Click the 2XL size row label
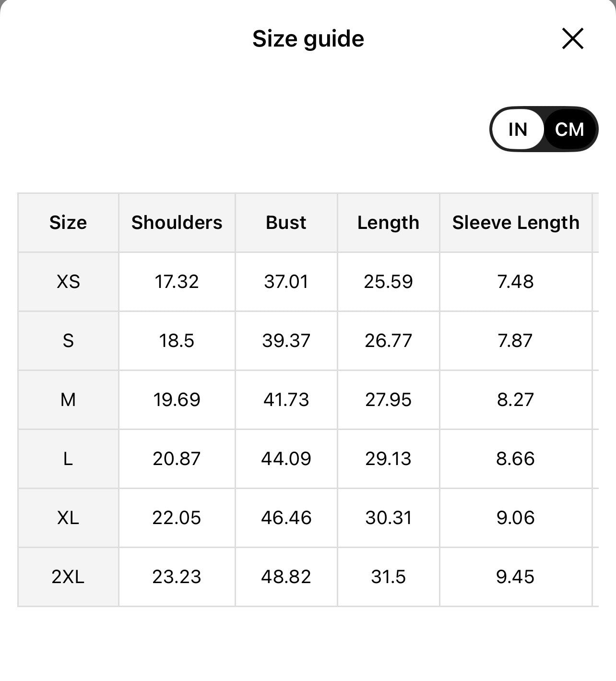 (68, 577)
